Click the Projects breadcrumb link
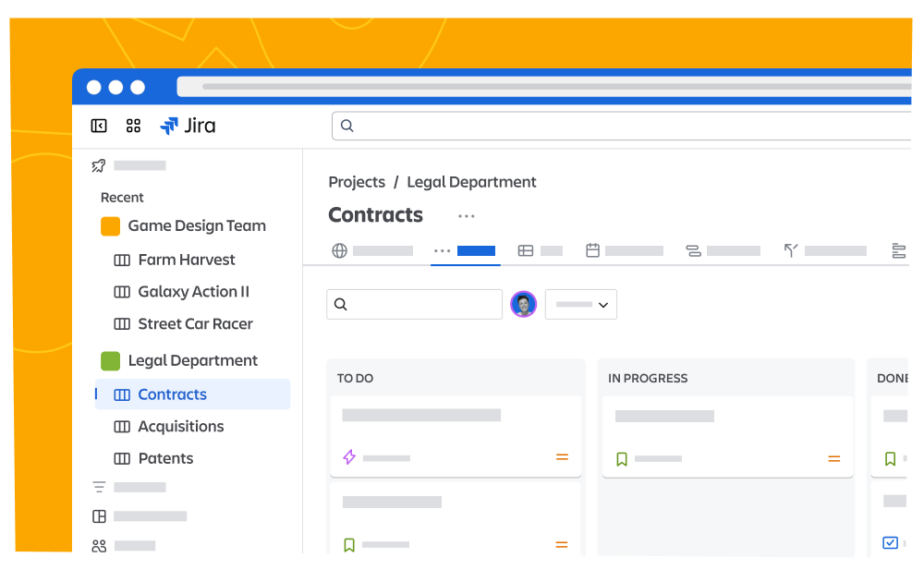The height and width of the screenshot is (570, 924). pos(357,182)
